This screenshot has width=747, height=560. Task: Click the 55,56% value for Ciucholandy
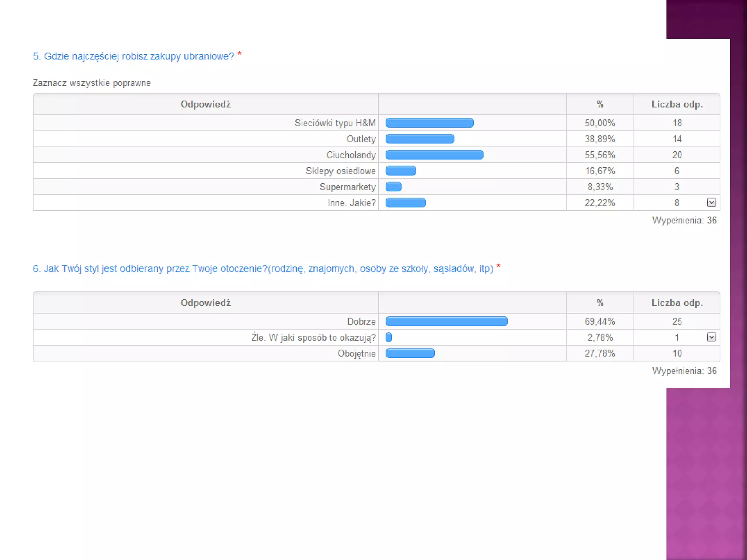tap(600, 155)
